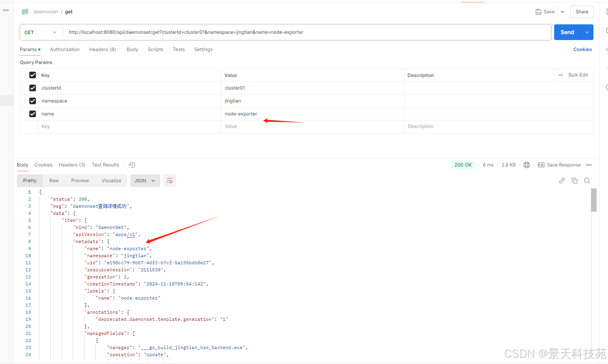Uncheck the clusterId parameter checkbox

coord(33,88)
